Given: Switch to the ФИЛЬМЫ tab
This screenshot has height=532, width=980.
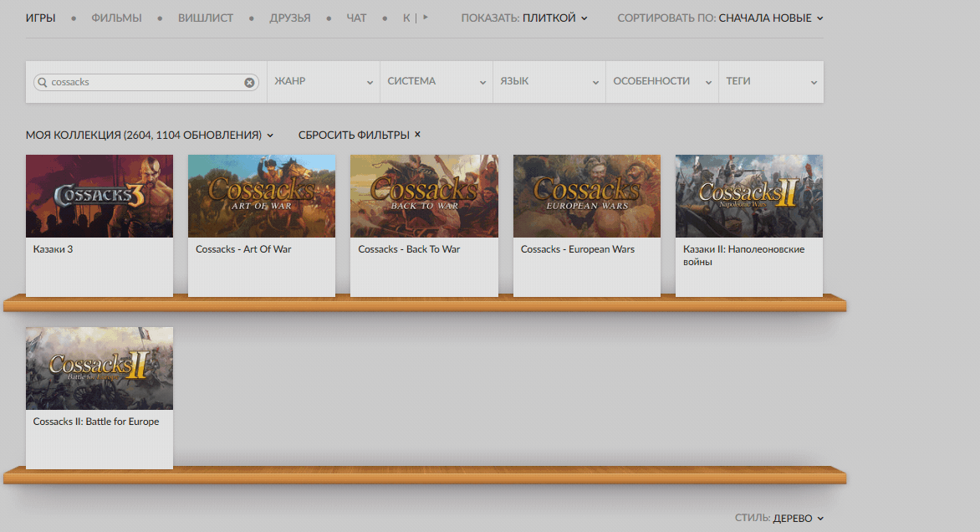Looking at the screenshot, I should click(116, 18).
